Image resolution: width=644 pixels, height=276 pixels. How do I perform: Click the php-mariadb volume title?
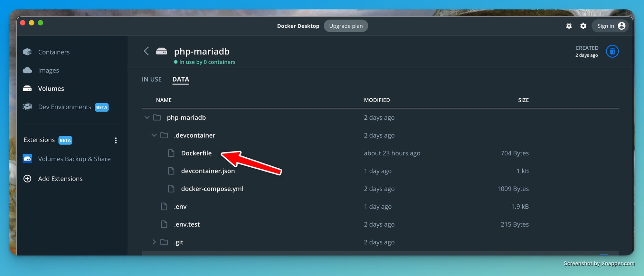coord(202,51)
